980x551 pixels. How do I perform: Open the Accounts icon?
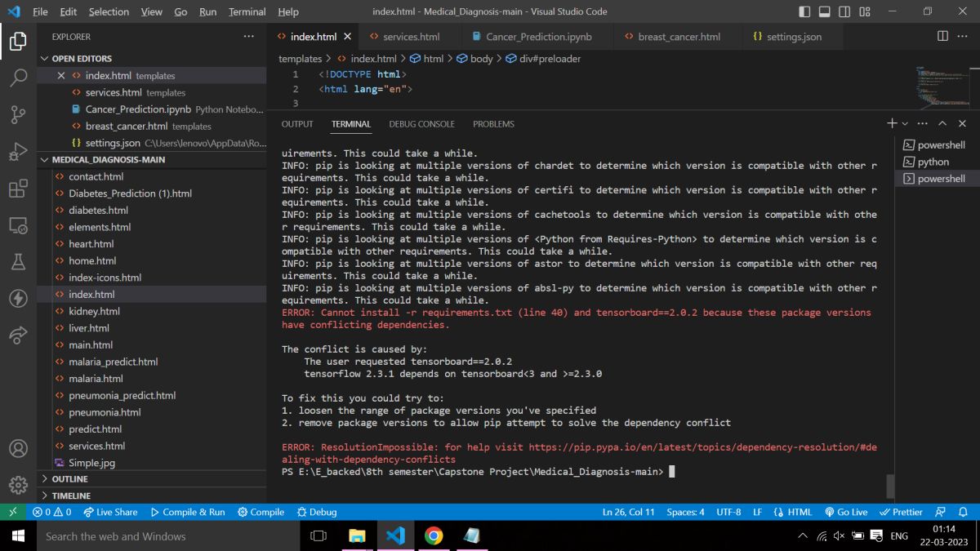(18, 448)
